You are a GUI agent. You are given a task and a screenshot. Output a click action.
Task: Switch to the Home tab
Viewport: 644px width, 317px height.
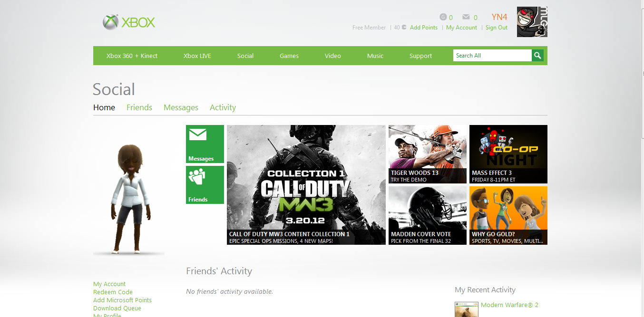coord(104,107)
